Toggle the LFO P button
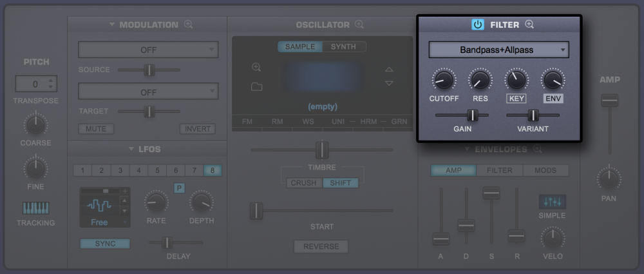Image resolution: width=644 pixels, height=274 pixels. click(x=180, y=188)
